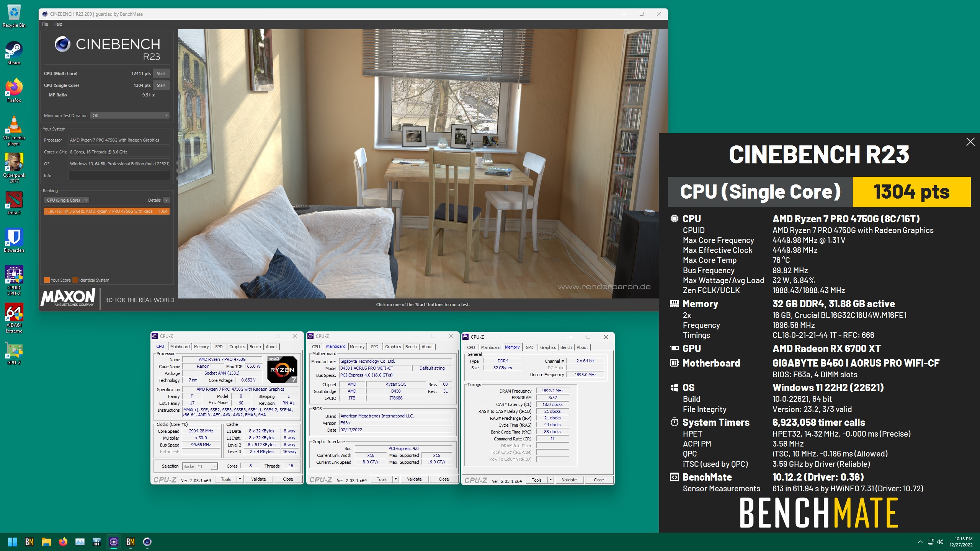Close the BenchMate result overlay
This screenshot has height=551, width=980.
970,142
